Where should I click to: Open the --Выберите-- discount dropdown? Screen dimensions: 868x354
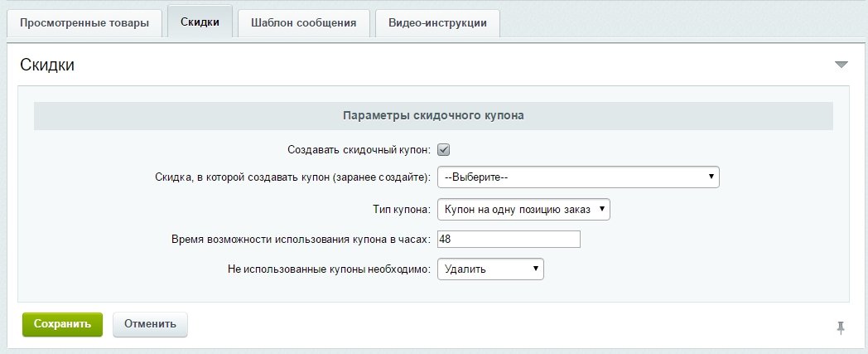click(x=578, y=177)
